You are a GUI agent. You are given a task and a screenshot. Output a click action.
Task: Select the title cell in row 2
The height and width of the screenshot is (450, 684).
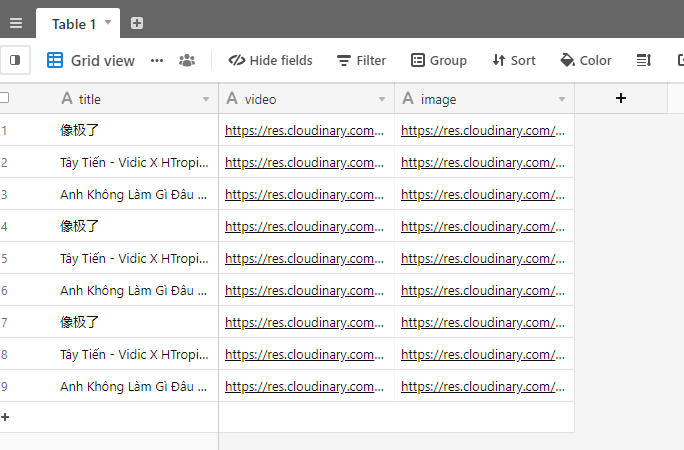pyautogui.click(x=134, y=162)
